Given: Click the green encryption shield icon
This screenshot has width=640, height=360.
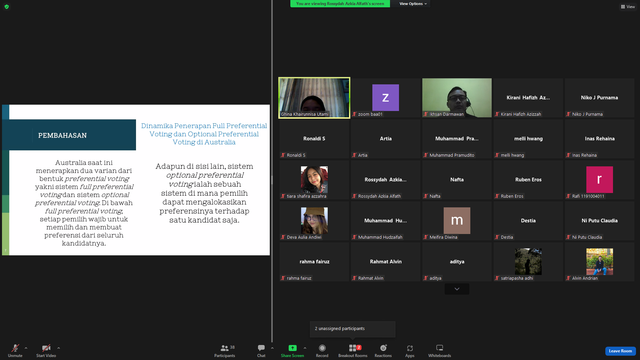Looking at the screenshot, I should pyautogui.click(x=7, y=7).
